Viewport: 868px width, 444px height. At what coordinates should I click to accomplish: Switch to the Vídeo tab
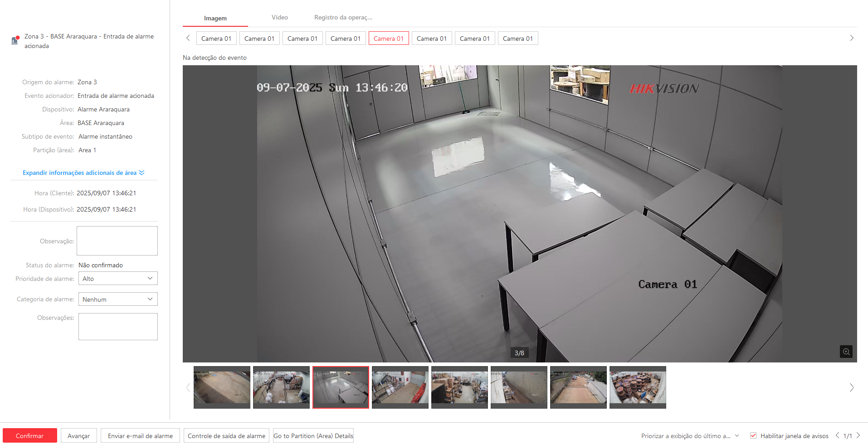tap(279, 18)
